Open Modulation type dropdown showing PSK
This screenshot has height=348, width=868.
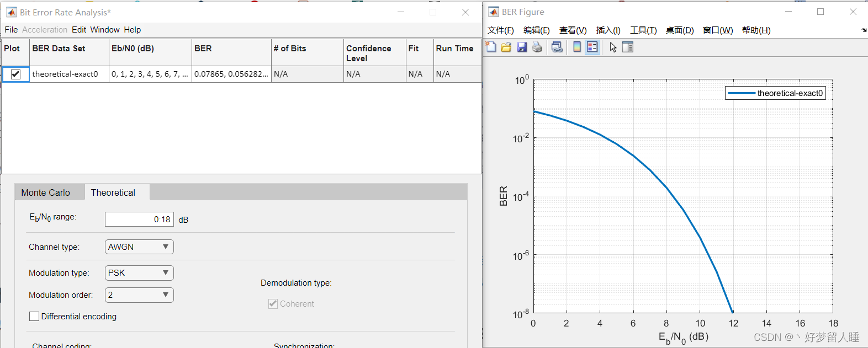pos(139,273)
